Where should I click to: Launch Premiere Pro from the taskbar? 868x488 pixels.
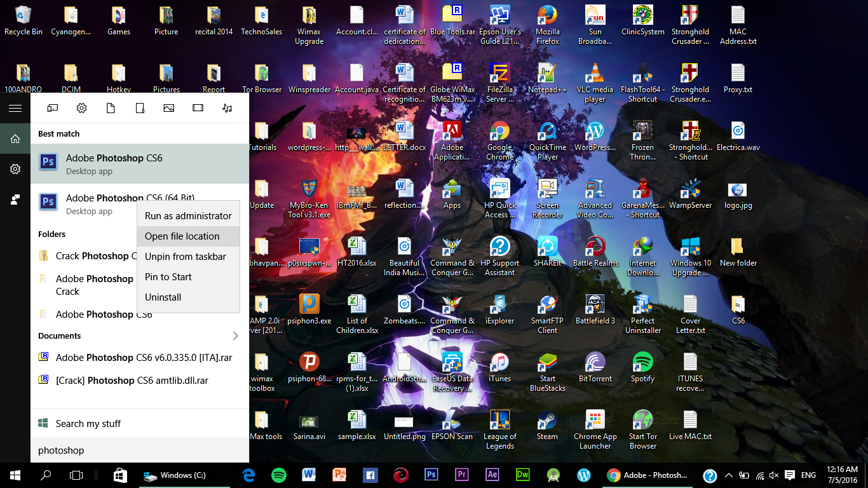[462, 475]
